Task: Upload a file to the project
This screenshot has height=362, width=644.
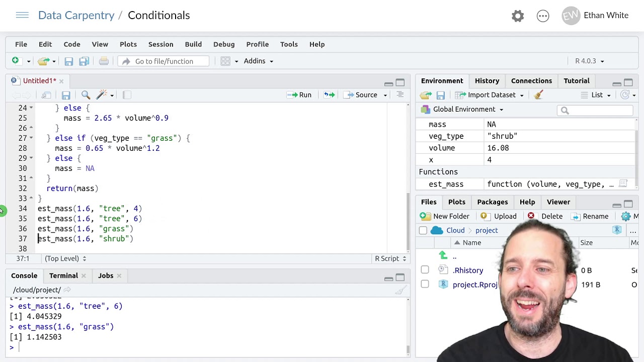Action: (499, 216)
